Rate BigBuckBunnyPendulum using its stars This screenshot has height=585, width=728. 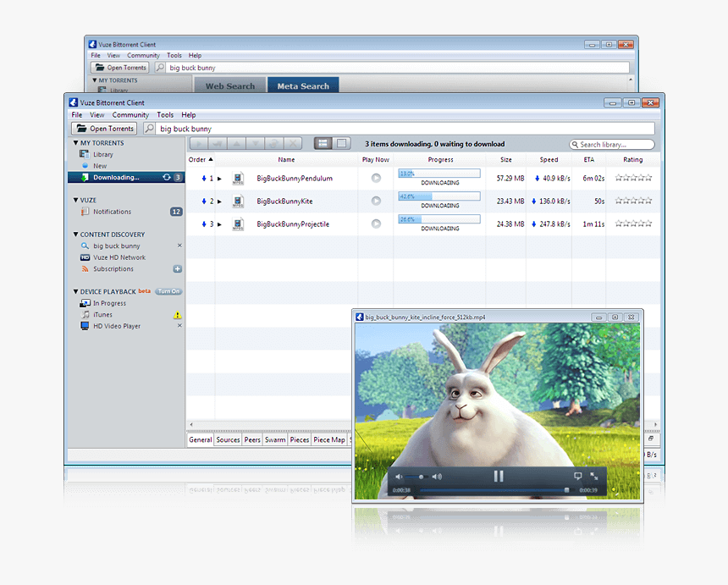[633, 177]
